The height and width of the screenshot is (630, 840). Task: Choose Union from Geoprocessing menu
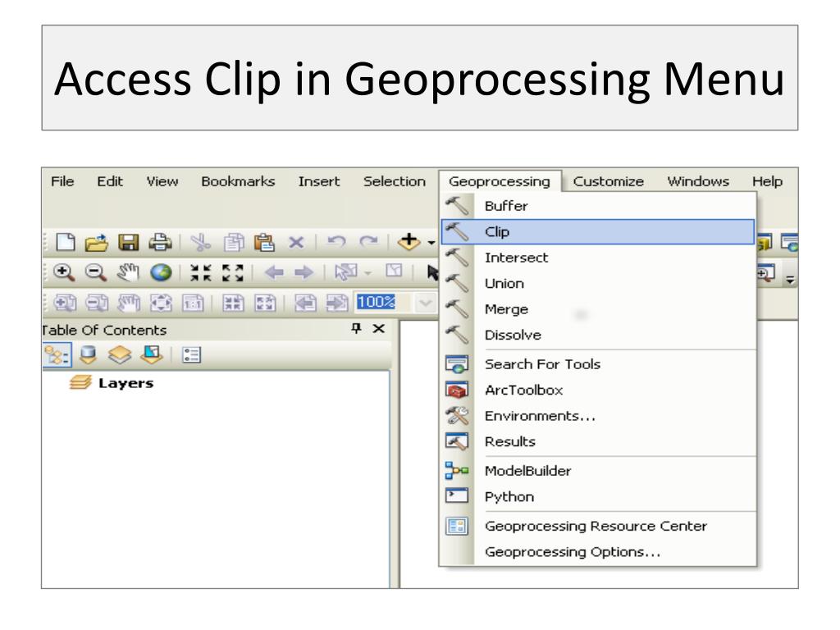(x=598, y=283)
